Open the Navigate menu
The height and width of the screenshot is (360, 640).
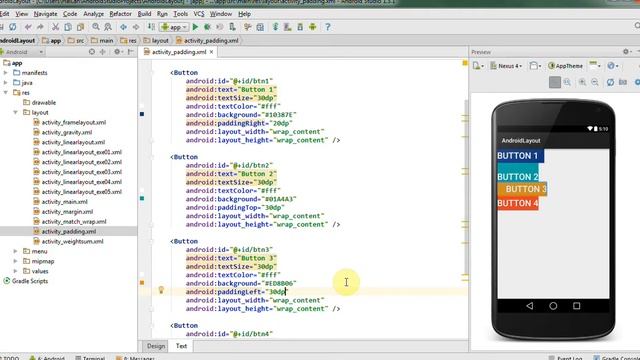pyautogui.click(x=45, y=14)
